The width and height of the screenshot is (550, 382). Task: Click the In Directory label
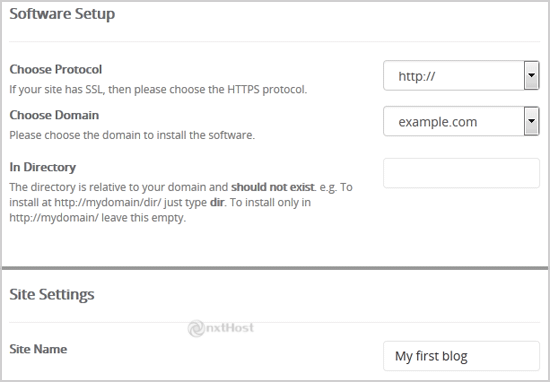pyautogui.click(x=42, y=167)
